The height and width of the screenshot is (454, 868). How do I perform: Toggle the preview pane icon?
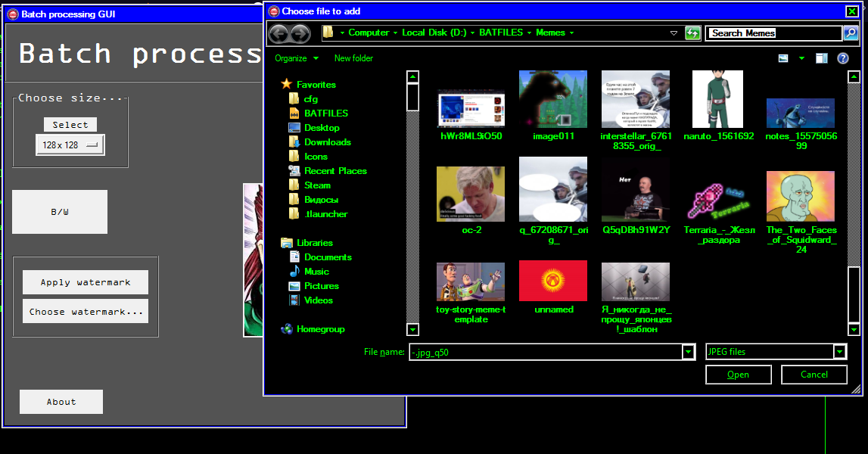point(822,58)
